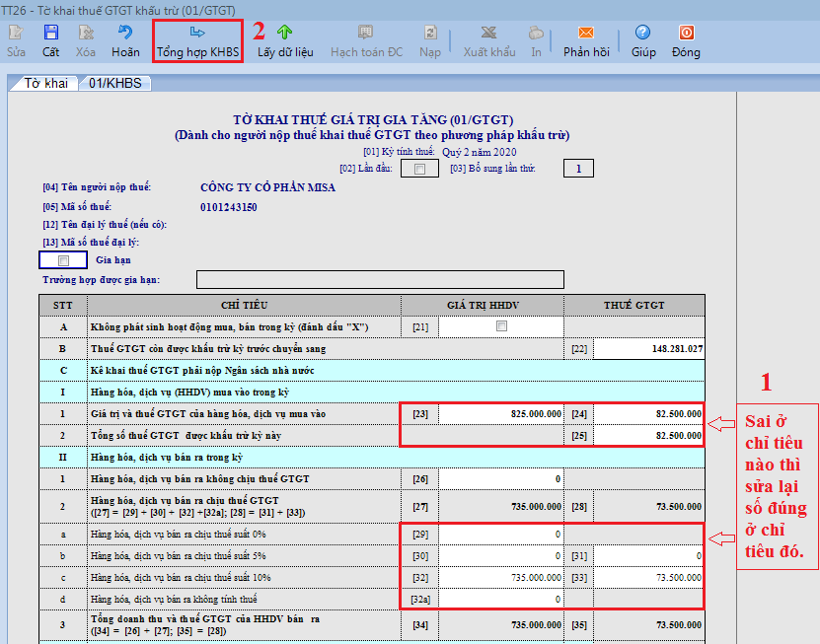Image resolution: width=820 pixels, height=644 pixels.
Task: Save with the Cất disk icon
Action: [50, 33]
